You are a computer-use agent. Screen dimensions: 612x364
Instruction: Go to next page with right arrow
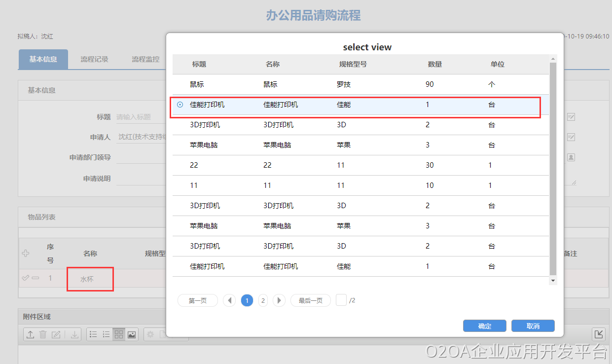[279, 300]
